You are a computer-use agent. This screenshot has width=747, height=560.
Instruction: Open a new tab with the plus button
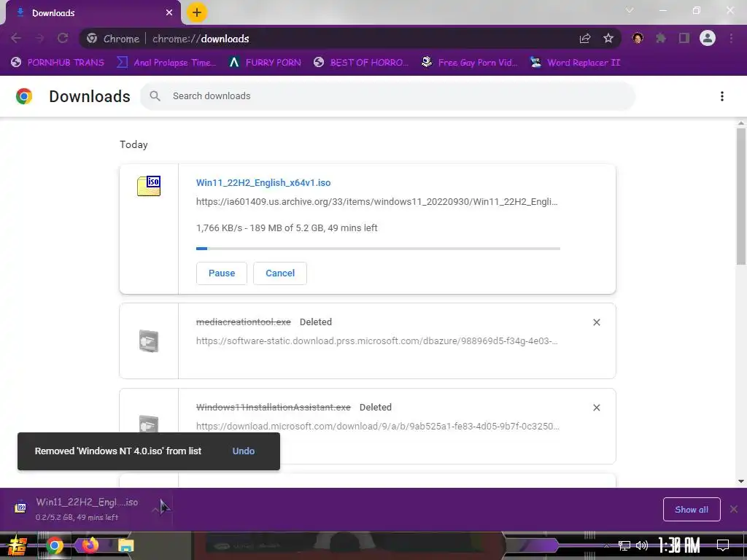point(197,13)
